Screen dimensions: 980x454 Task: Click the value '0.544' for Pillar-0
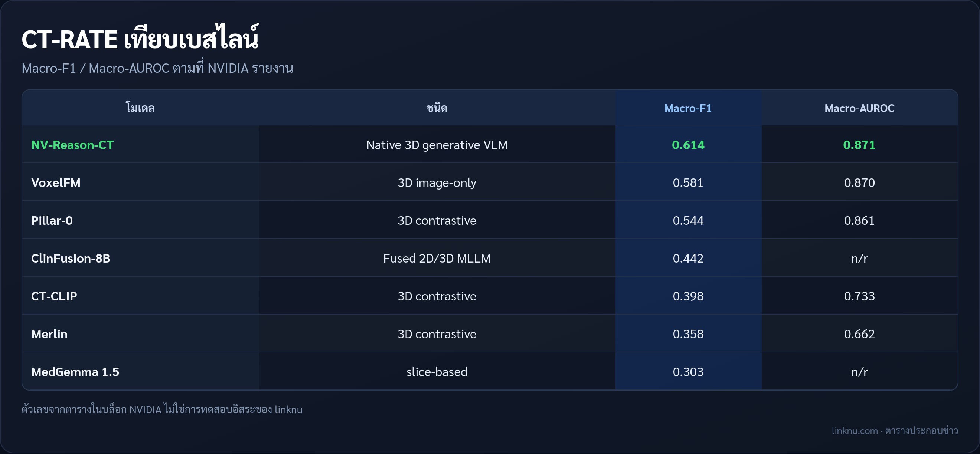coord(688,221)
